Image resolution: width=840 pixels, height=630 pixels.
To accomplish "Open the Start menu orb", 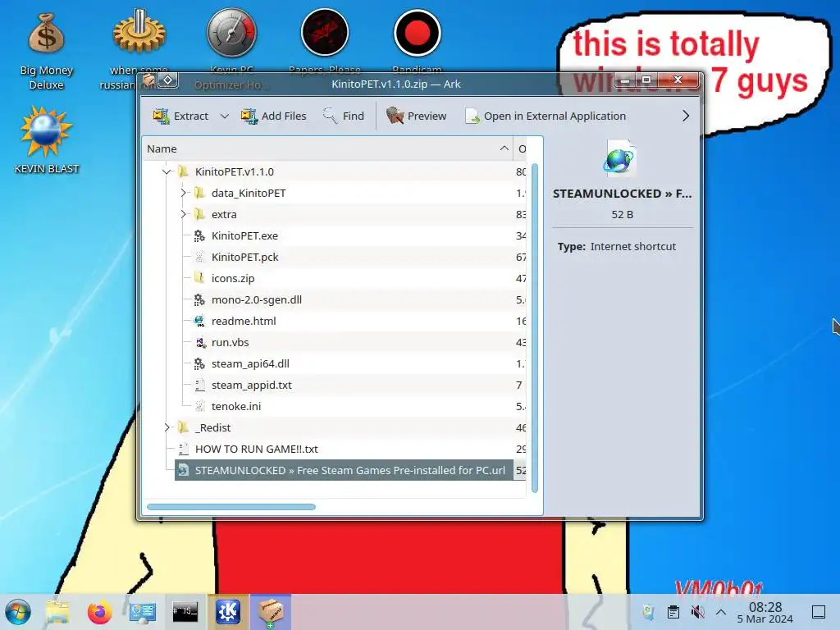I will click(x=18, y=612).
